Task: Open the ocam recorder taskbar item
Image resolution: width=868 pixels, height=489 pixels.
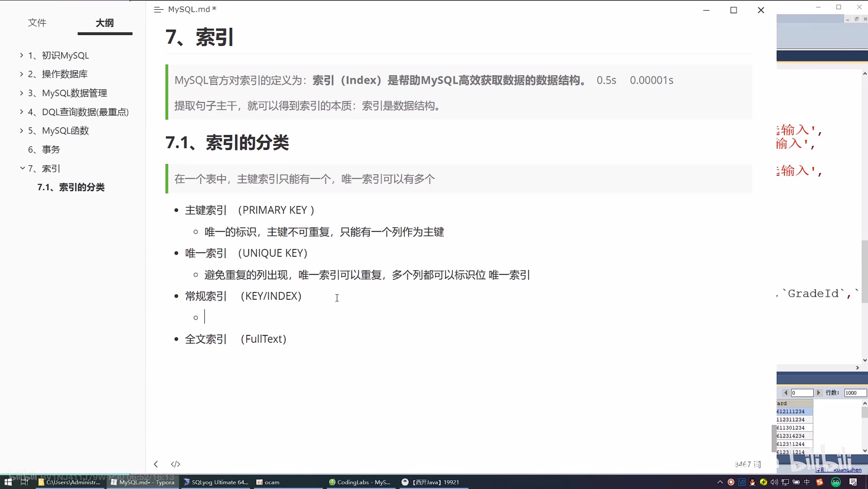Action: pyautogui.click(x=268, y=482)
